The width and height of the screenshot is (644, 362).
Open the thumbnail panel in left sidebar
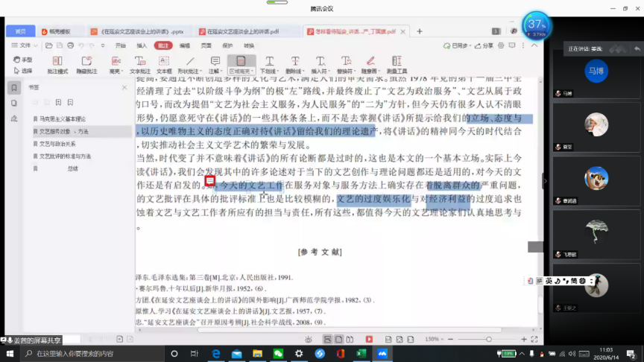pyautogui.click(x=14, y=103)
